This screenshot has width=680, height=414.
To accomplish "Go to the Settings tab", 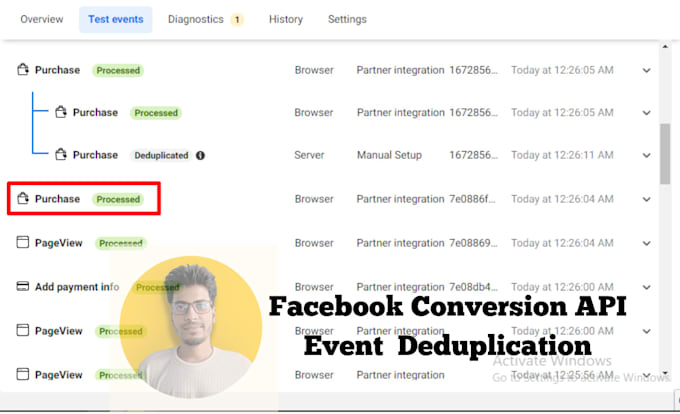I will (x=347, y=20).
